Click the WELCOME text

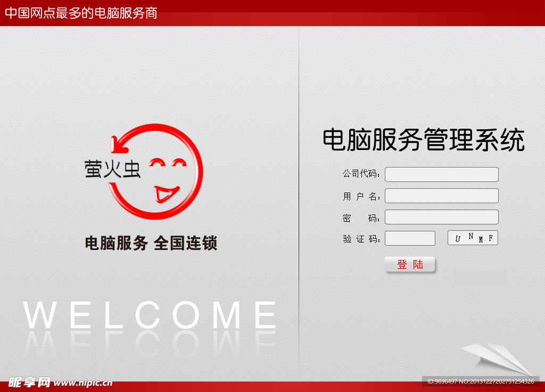point(150,315)
